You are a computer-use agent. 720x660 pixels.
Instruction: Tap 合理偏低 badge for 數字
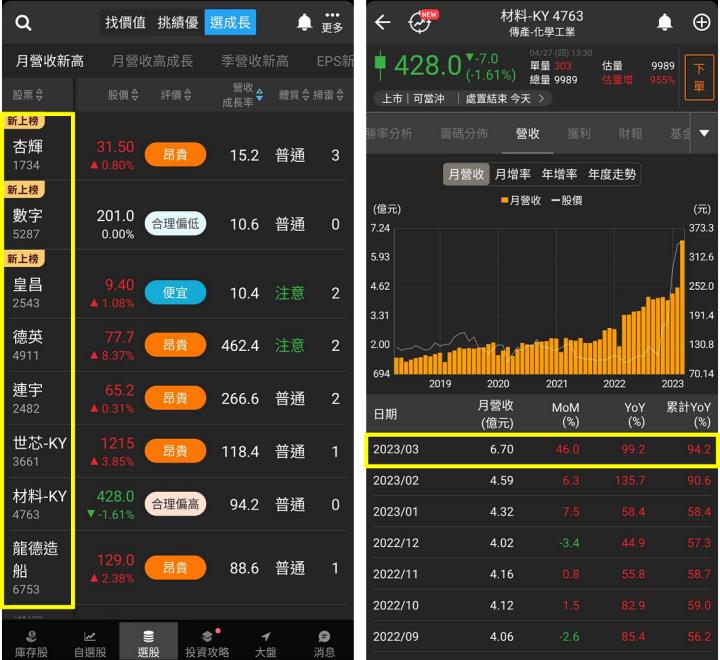coord(175,224)
